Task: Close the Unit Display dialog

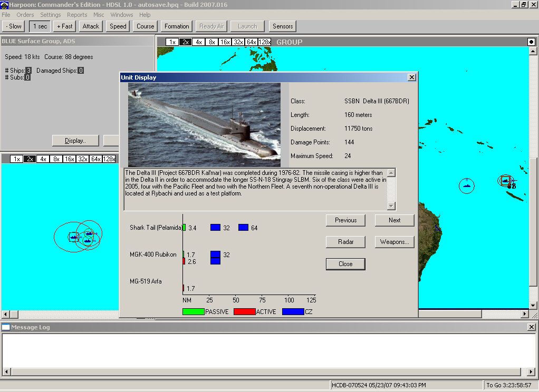Action: tap(412, 77)
